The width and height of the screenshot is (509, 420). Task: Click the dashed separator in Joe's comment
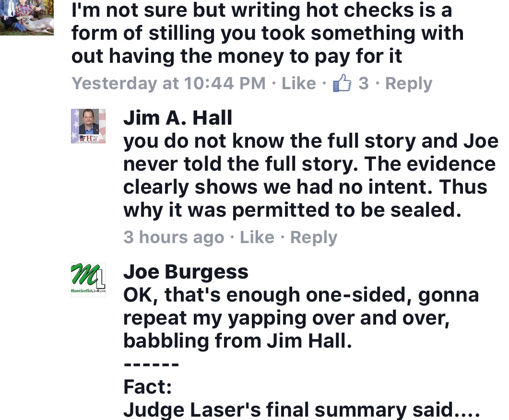click(151, 364)
